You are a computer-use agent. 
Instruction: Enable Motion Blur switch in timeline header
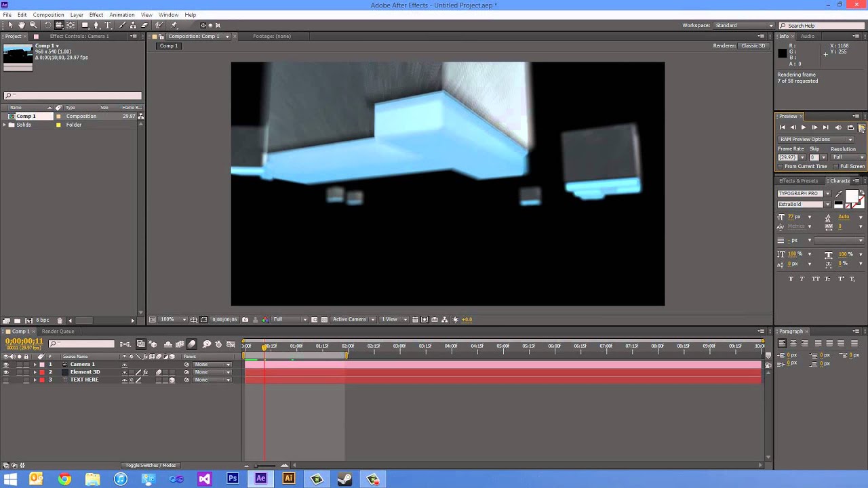(x=192, y=344)
